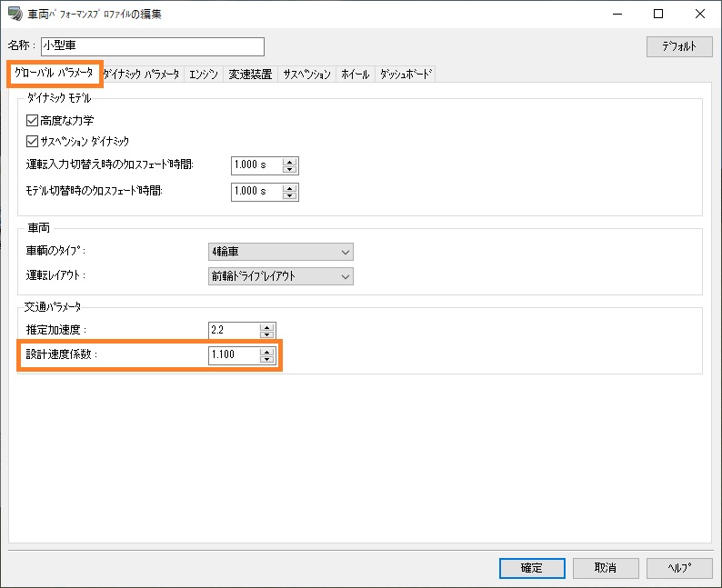This screenshot has height=588, width=722.
Task: Close the profile editor window
Action: click(700, 14)
